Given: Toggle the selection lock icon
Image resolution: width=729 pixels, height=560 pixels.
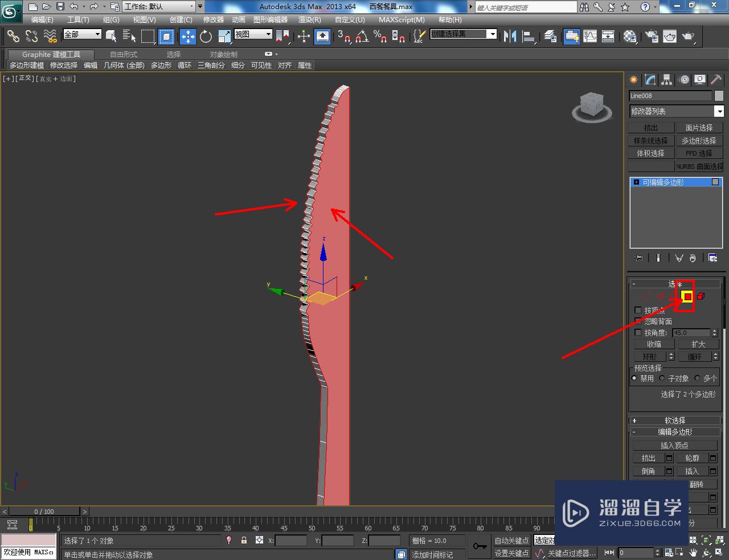Looking at the screenshot, I should click(x=244, y=540).
